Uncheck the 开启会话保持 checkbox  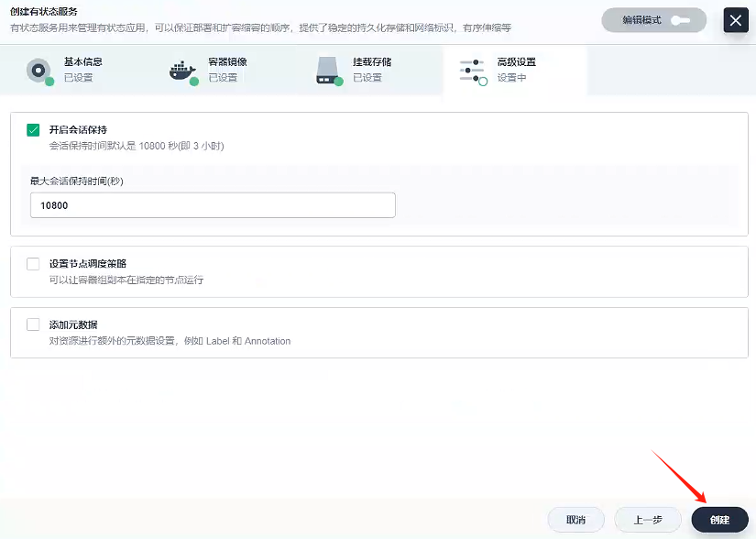click(33, 130)
